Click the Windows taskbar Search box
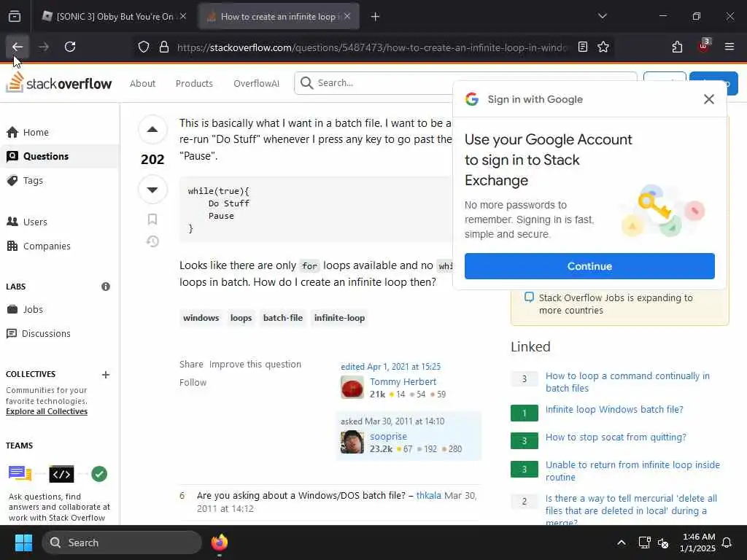 (122, 542)
